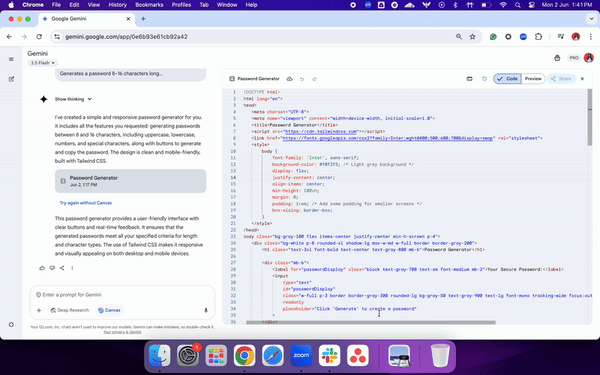Open the Password Generator canvas card
This screenshot has width=600, height=375.
pos(130,181)
